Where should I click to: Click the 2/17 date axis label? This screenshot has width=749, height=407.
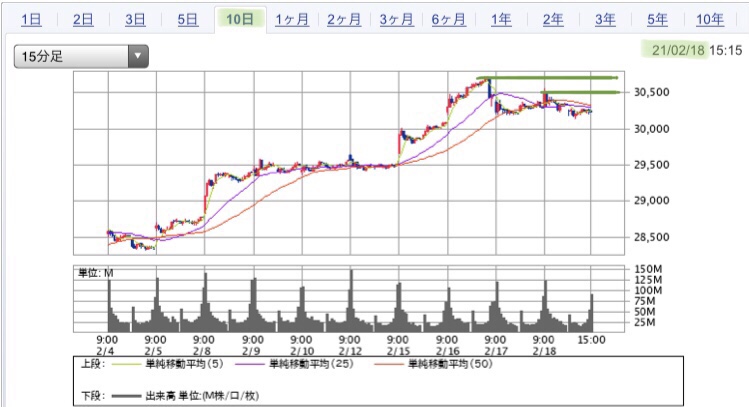click(496, 352)
